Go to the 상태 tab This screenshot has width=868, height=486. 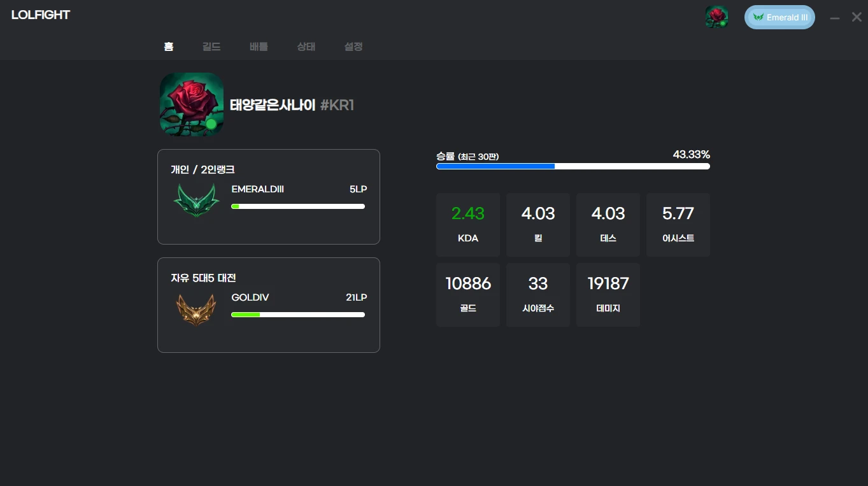point(306,46)
